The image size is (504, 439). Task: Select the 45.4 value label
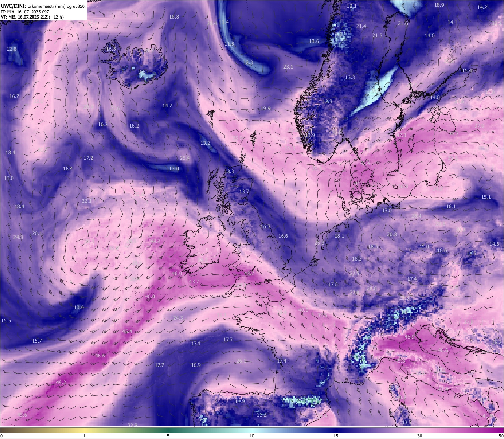tap(127, 332)
